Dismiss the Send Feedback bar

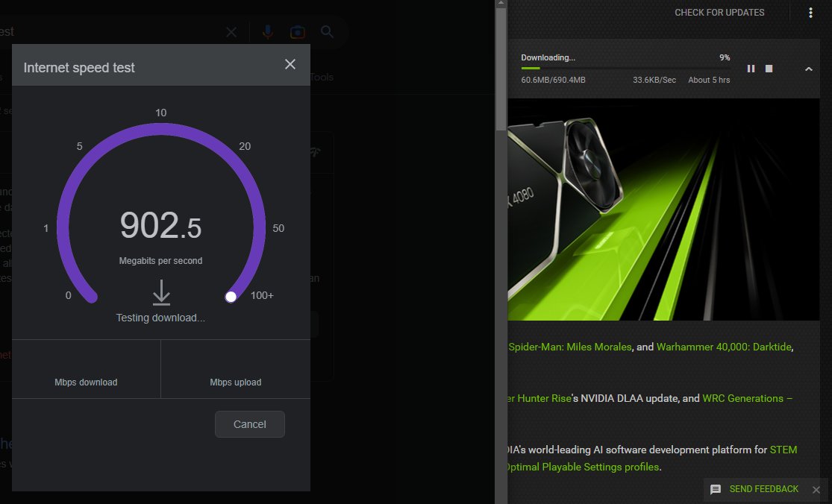[x=816, y=490]
